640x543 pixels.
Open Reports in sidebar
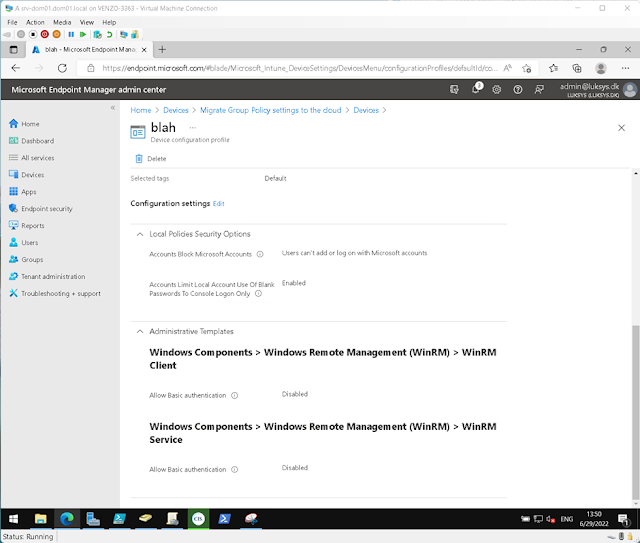(x=32, y=226)
